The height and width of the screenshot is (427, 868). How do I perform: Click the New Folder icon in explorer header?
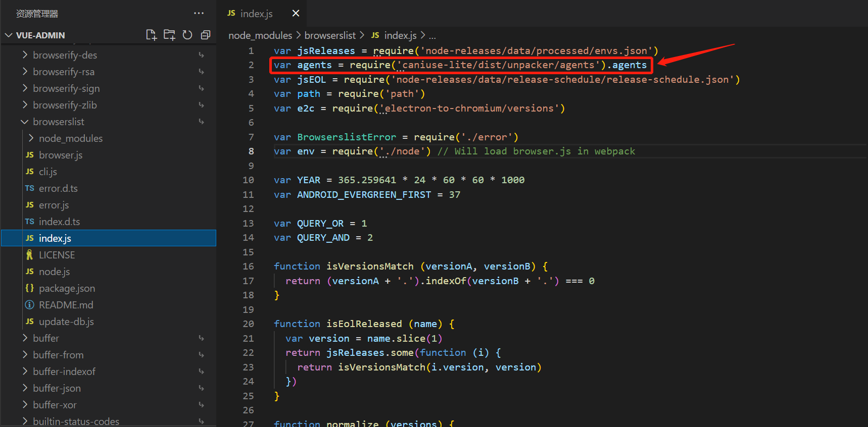169,35
